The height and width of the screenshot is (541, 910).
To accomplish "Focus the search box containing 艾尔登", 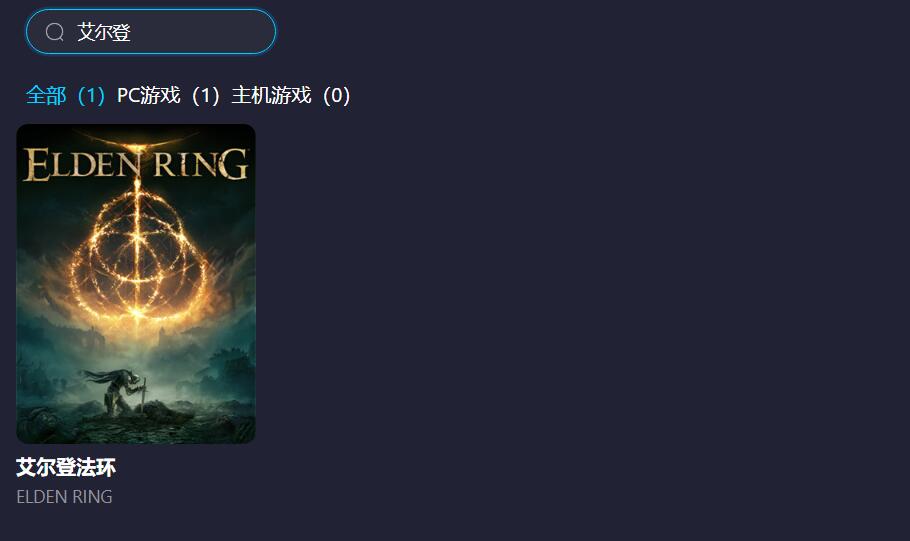I will click(151, 31).
